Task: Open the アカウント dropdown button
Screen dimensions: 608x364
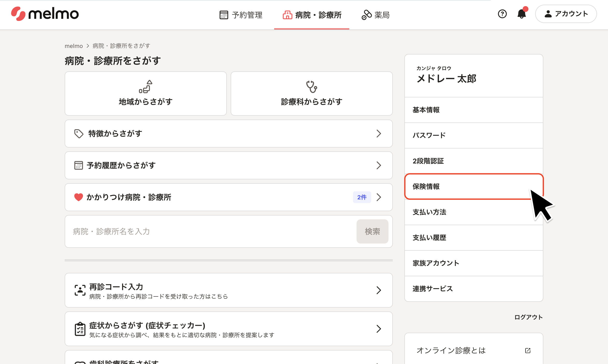Action: pyautogui.click(x=566, y=14)
